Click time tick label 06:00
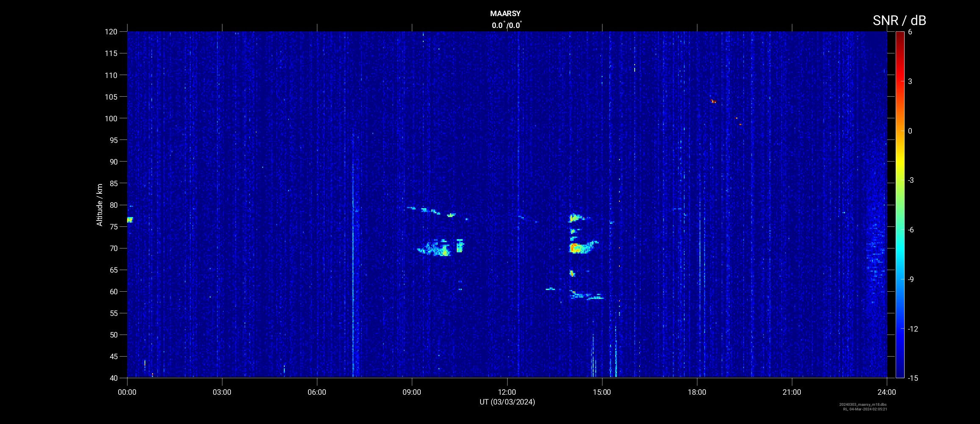 pos(317,392)
